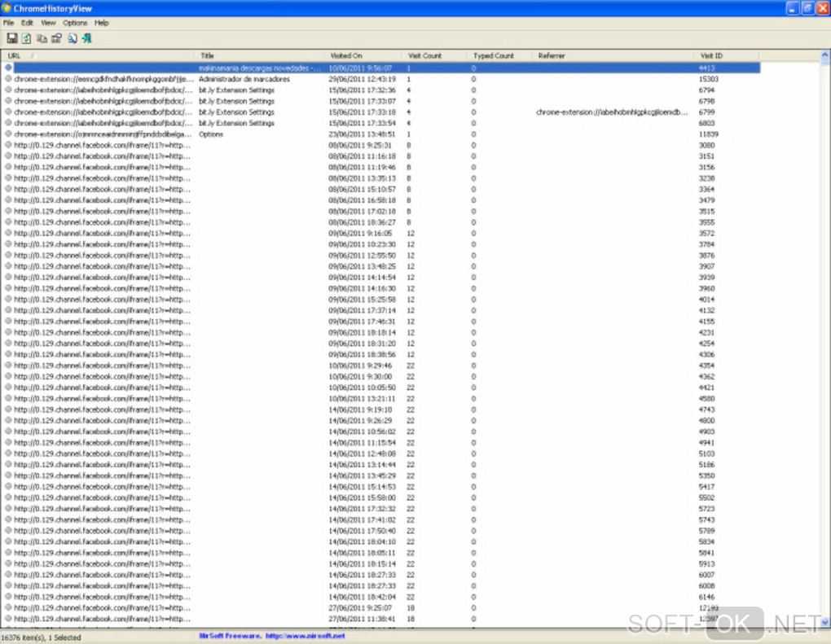The image size is (831, 644).
Task: Copy selected items using the toolbar icon
Action: pos(42,38)
